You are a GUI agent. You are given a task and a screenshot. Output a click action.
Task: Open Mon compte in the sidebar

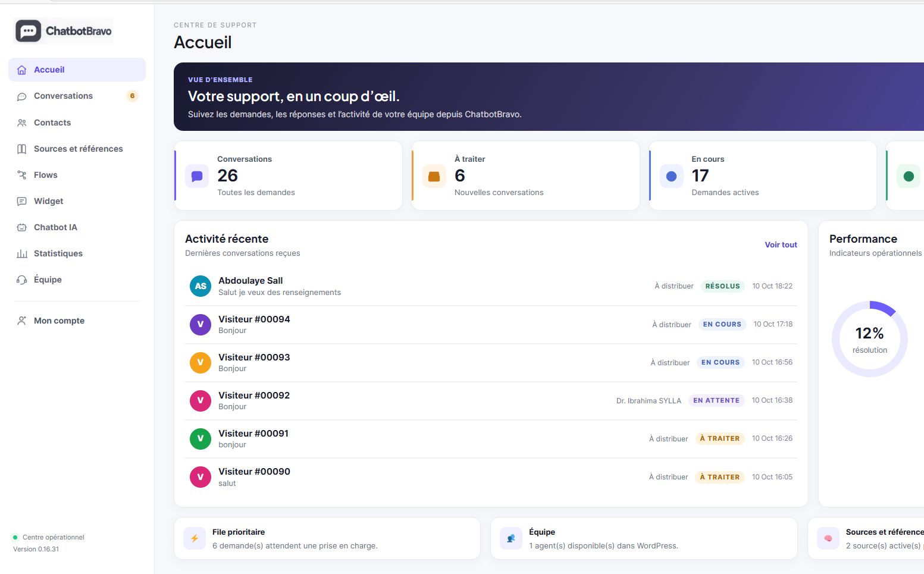tap(77, 321)
